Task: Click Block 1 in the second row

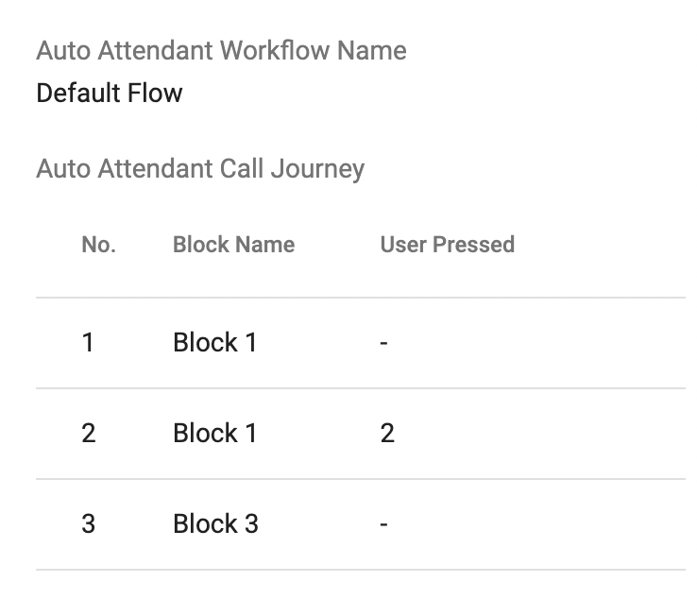Action: pos(215,434)
